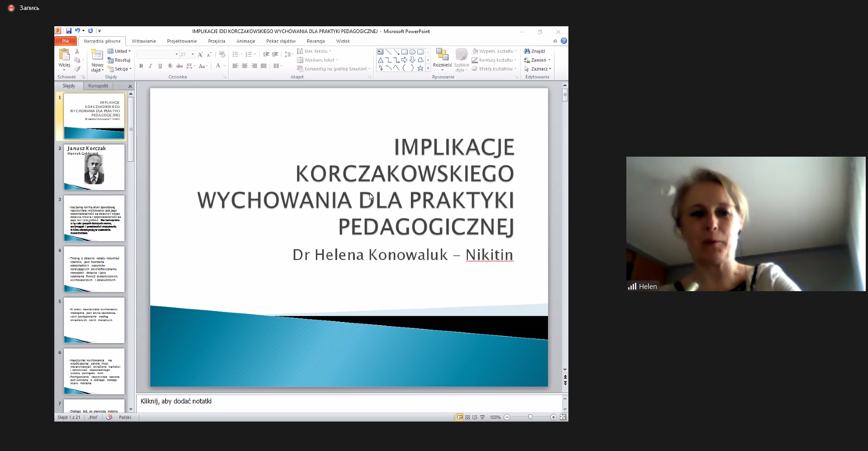Switch to slide sorter view icon

467,417
